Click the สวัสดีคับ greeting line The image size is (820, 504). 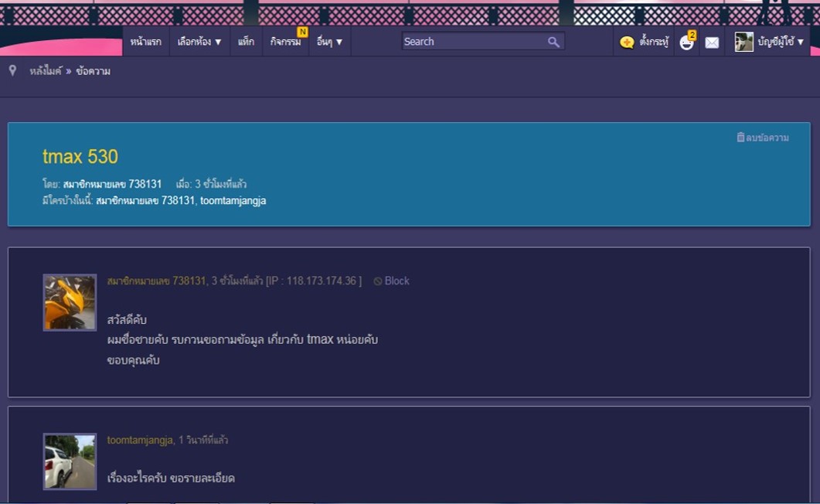coord(127,320)
